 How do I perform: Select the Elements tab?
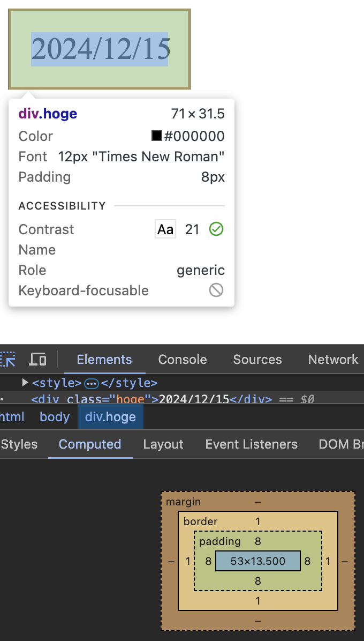pyautogui.click(x=104, y=360)
